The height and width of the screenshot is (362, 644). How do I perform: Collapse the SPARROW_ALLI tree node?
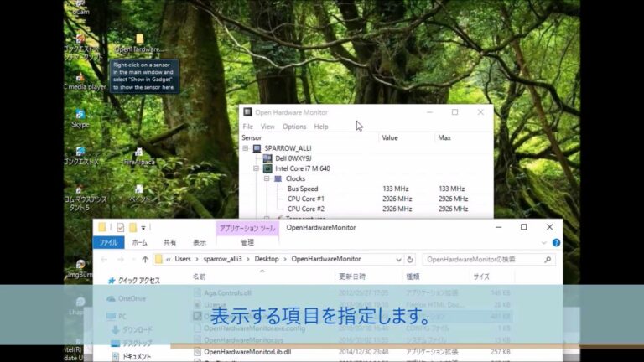(x=246, y=147)
